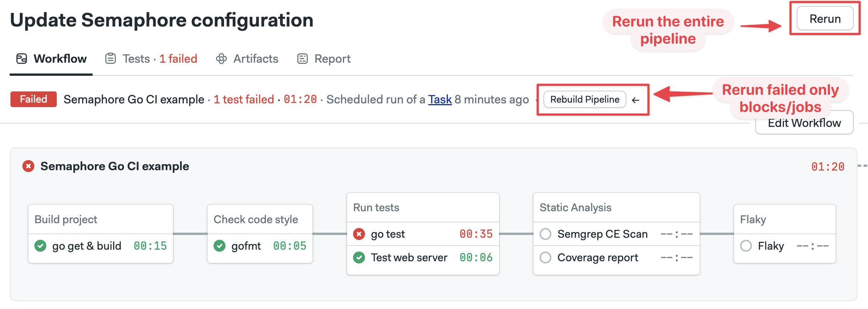The height and width of the screenshot is (309, 868).
Task: Click the 00:15 duration for go get & build
Action: click(150, 246)
